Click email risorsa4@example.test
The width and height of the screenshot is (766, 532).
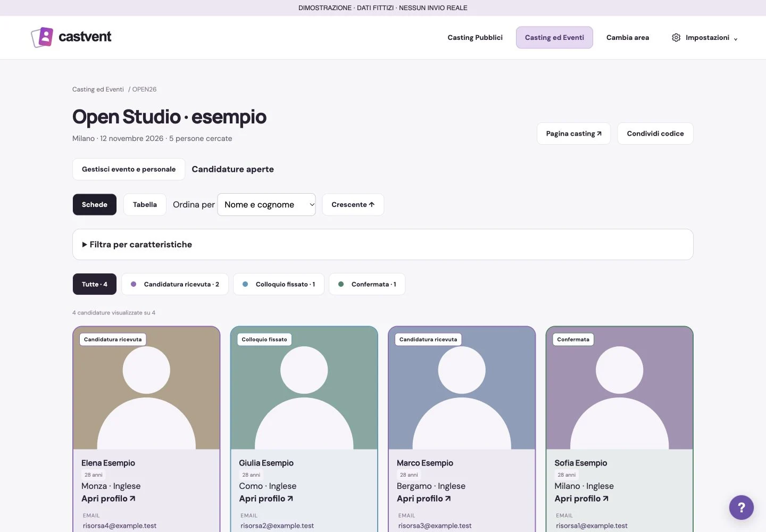pos(120,526)
